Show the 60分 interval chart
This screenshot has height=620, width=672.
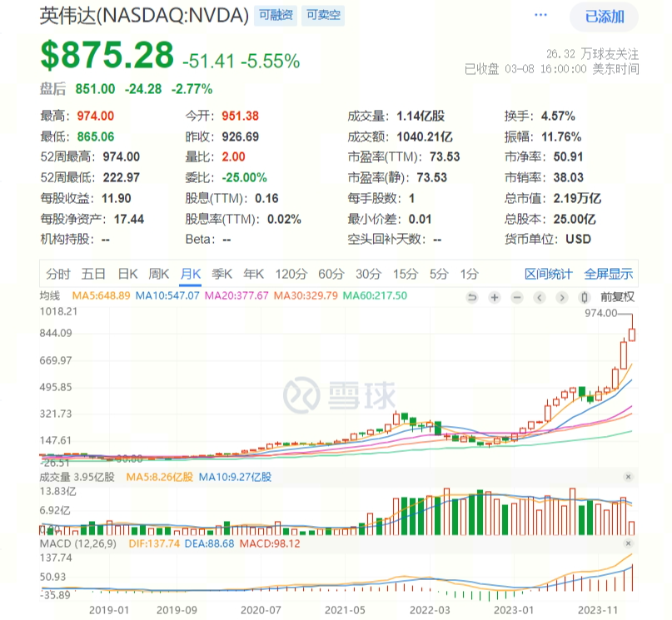tap(331, 274)
